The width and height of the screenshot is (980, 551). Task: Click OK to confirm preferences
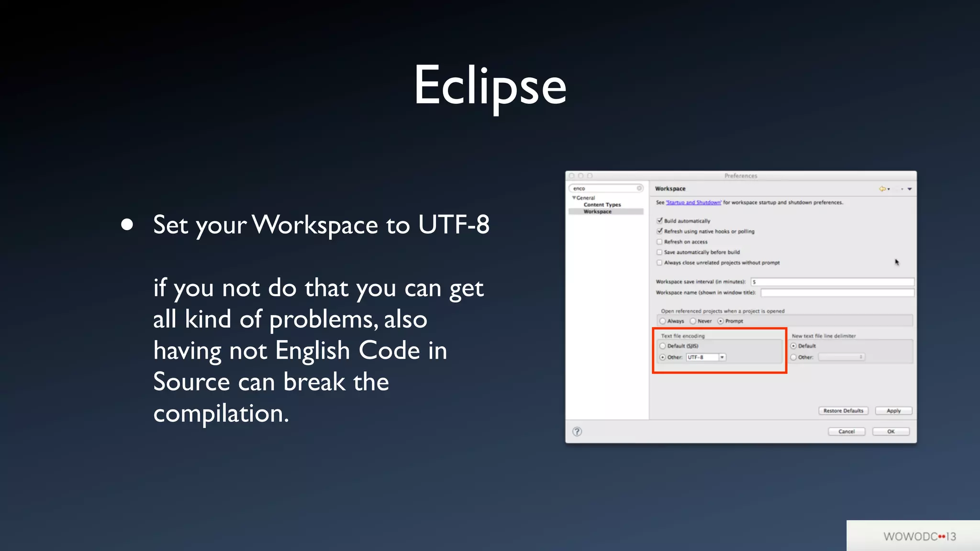[x=891, y=431]
